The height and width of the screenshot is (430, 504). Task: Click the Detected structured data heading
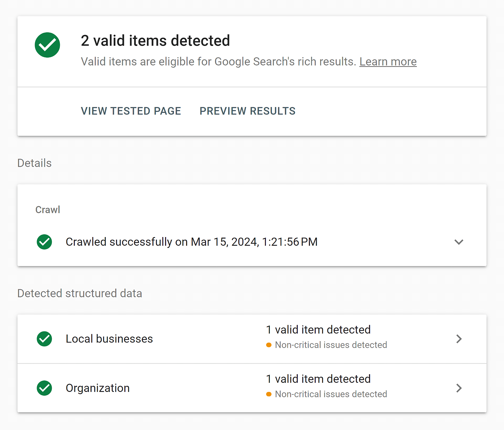(x=80, y=293)
